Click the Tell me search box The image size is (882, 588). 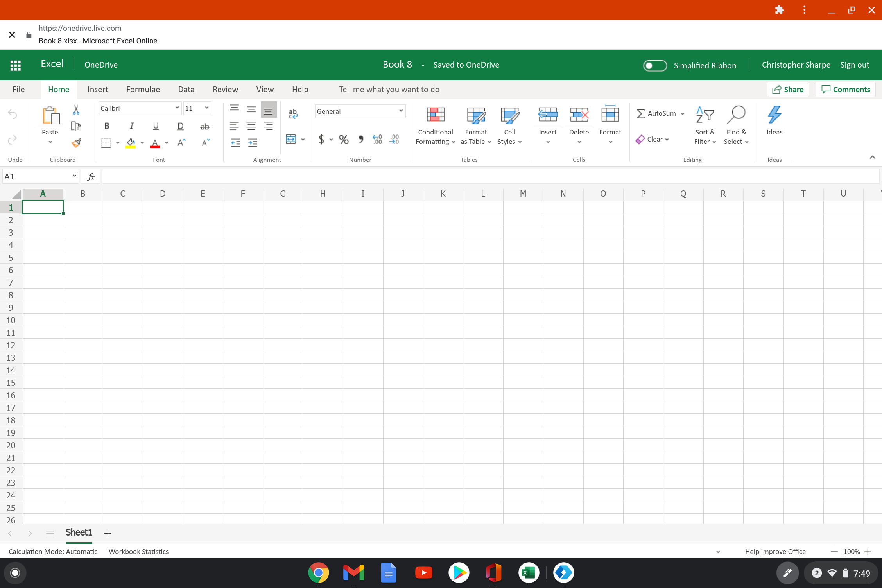pyautogui.click(x=389, y=90)
